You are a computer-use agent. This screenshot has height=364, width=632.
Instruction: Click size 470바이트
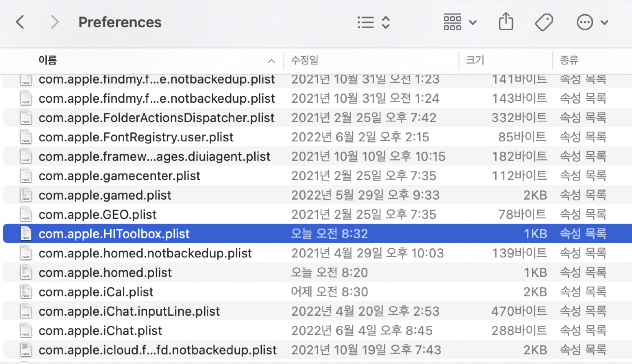coord(519,311)
